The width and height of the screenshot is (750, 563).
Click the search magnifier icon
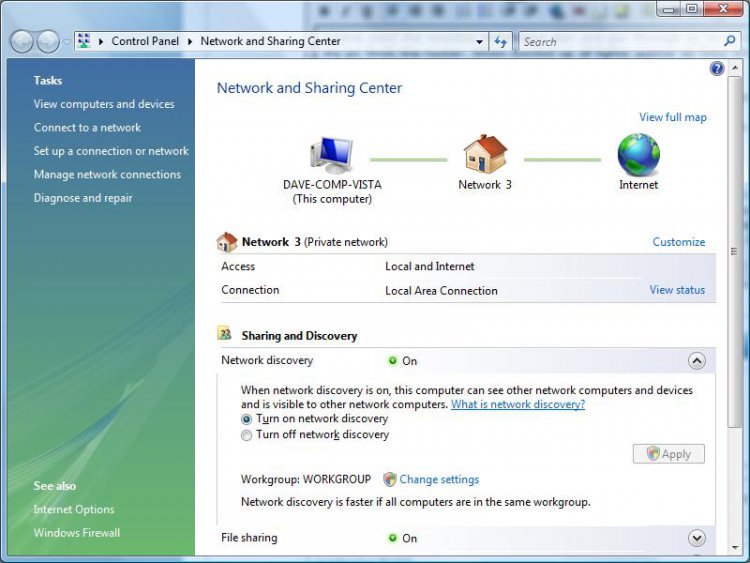pos(729,41)
